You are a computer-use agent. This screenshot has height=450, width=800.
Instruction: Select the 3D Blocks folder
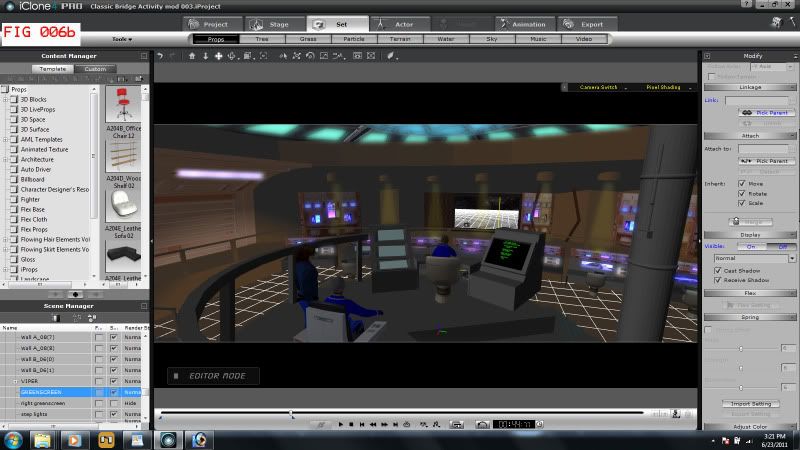coord(33,99)
